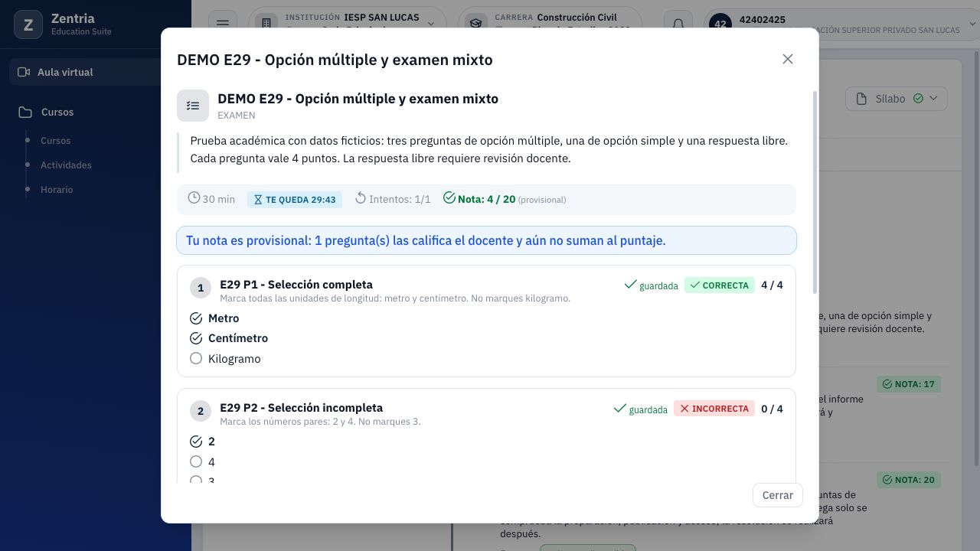
Task: Open the Carrera Construcción Civil selector
Action: 550,24
